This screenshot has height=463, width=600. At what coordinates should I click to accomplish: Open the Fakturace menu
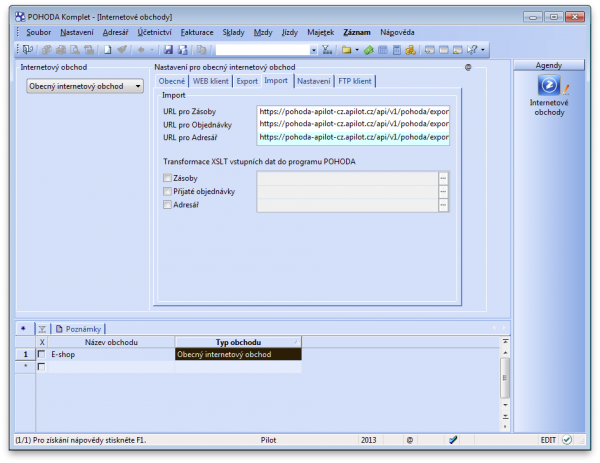197,33
